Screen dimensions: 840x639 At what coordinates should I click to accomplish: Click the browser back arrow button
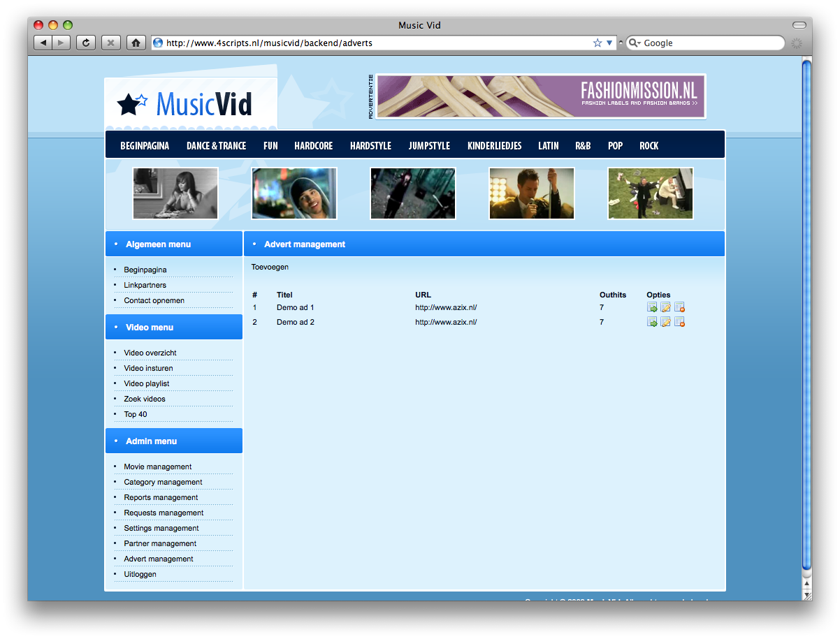[43, 43]
